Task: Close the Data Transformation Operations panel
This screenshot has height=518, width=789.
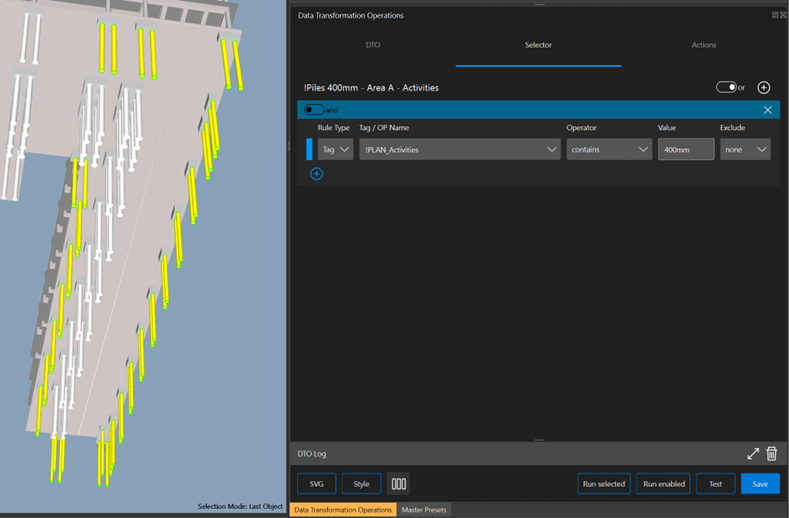Action: pyautogui.click(x=783, y=15)
